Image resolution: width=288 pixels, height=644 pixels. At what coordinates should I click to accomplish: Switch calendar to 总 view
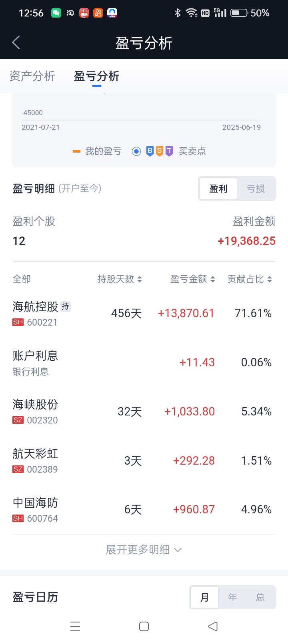260,597
